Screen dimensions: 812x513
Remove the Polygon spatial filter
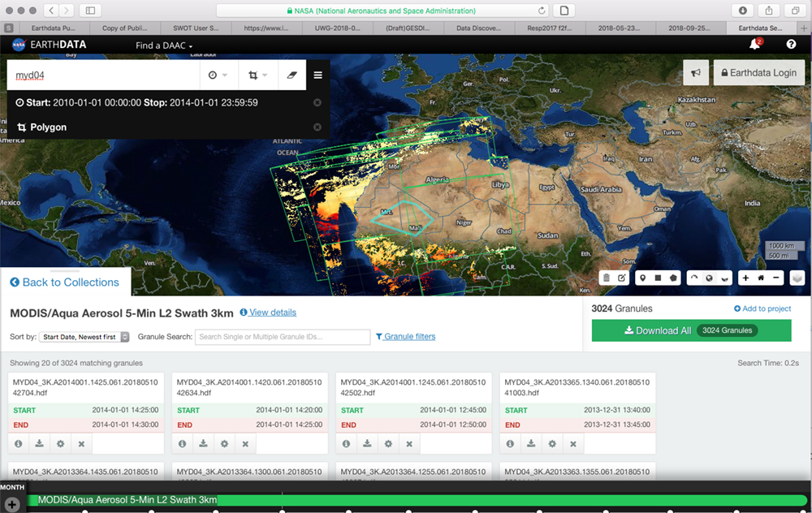(x=317, y=127)
